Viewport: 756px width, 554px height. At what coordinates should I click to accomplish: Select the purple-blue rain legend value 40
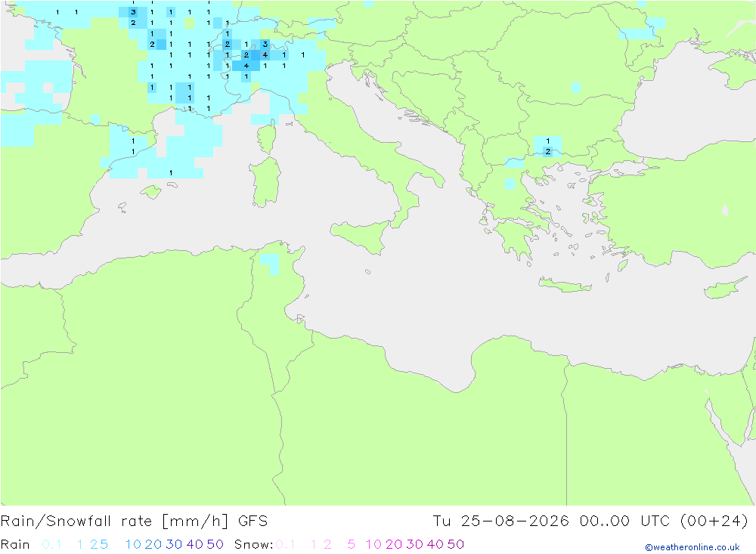coord(195,544)
